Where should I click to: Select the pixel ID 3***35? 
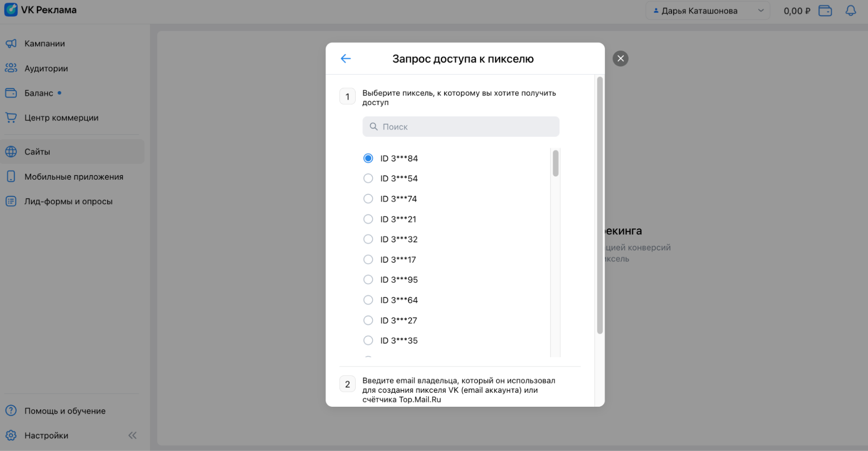pos(368,340)
